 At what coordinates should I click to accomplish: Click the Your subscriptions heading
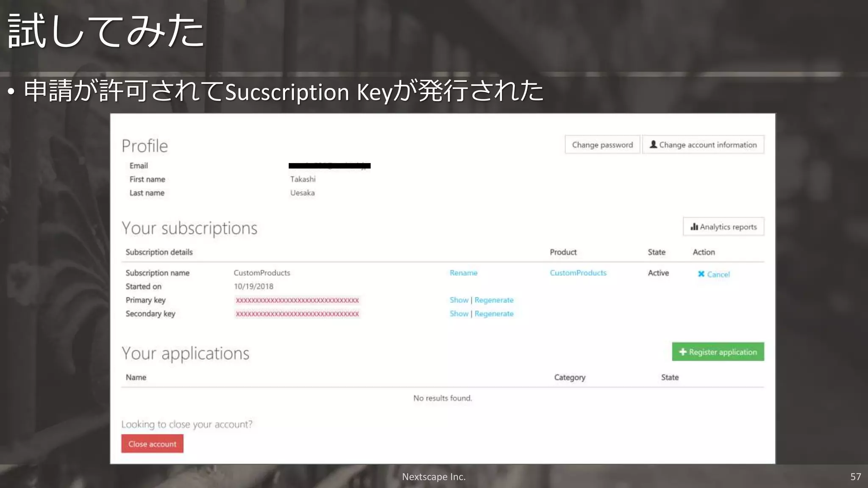point(189,228)
